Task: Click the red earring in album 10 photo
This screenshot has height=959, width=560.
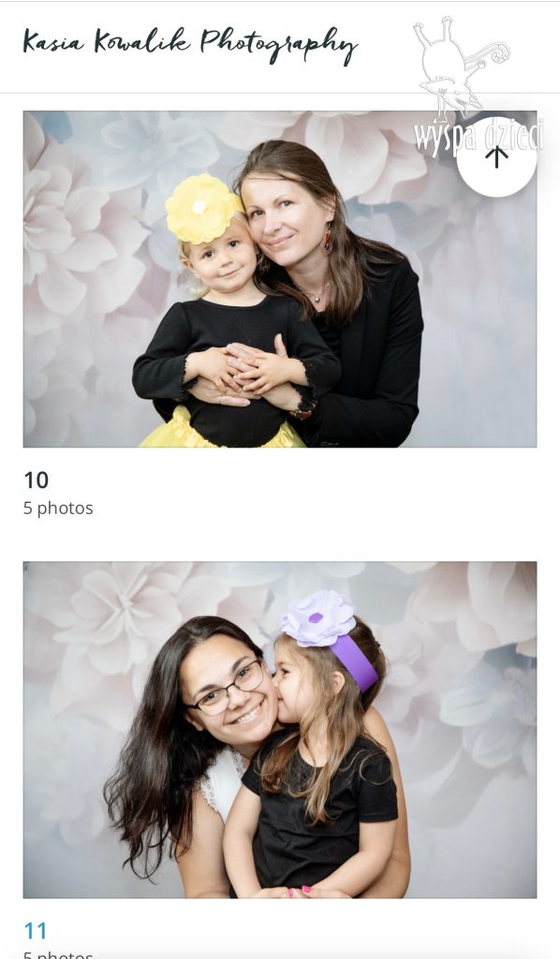Action: point(328,237)
